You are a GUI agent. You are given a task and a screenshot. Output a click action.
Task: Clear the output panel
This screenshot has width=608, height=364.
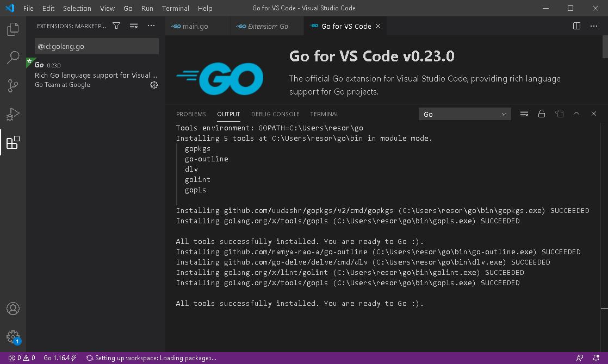pyautogui.click(x=524, y=114)
